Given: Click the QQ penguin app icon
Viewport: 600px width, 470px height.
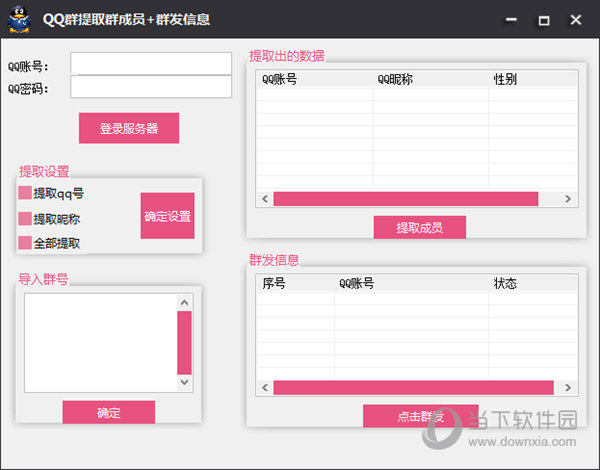Looking at the screenshot, I should point(19,19).
